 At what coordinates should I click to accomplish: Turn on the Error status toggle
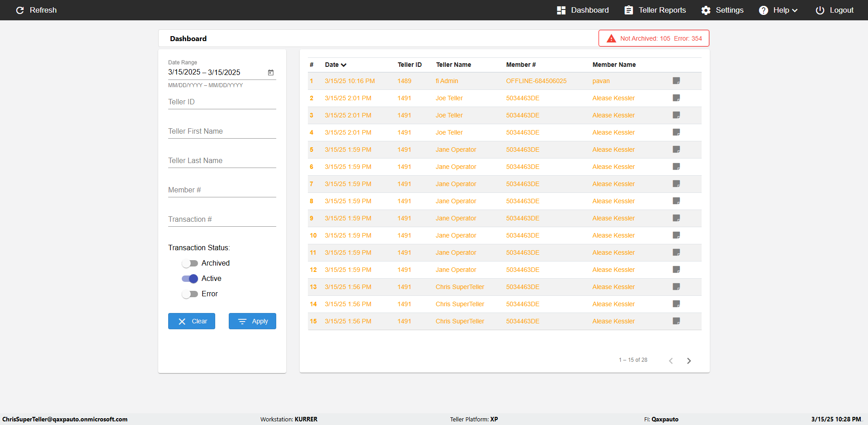pyautogui.click(x=190, y=294)
